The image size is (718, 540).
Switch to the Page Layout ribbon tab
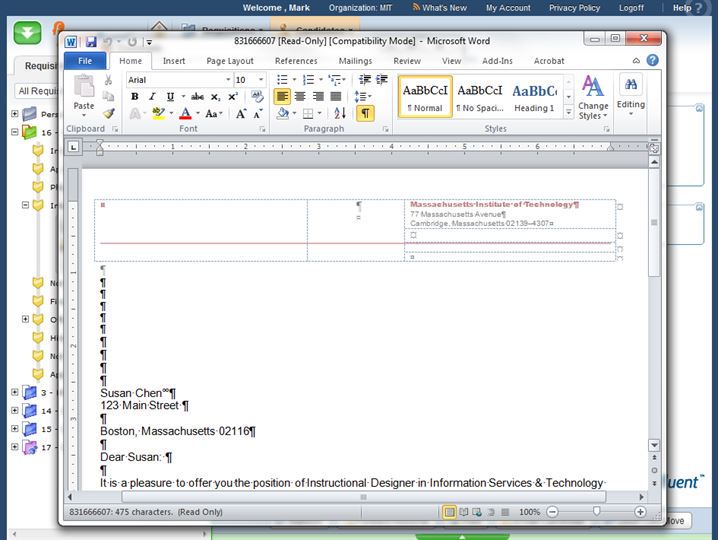(x=230, y=61)
